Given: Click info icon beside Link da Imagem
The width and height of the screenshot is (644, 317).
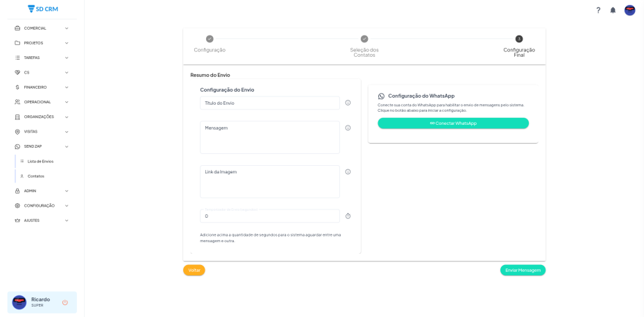Looking at the screenshot, I should click(x=348, y=172).
